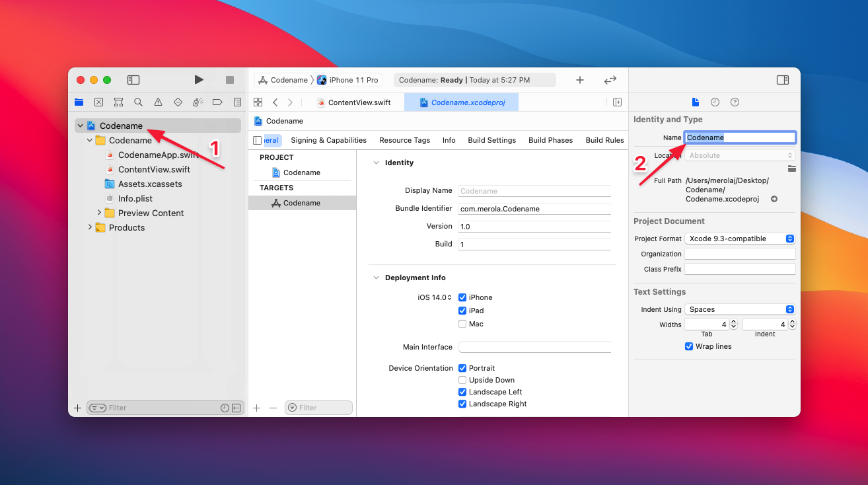The width and height of the screenshot is (868, 485).
Task: Select the Codename scheme in toolbar
Action: [283, 80]
